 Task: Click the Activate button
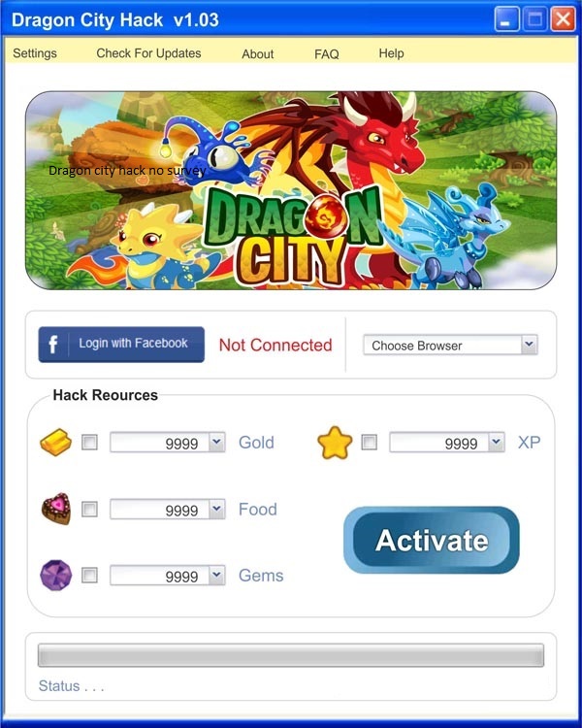click(431, 540)
